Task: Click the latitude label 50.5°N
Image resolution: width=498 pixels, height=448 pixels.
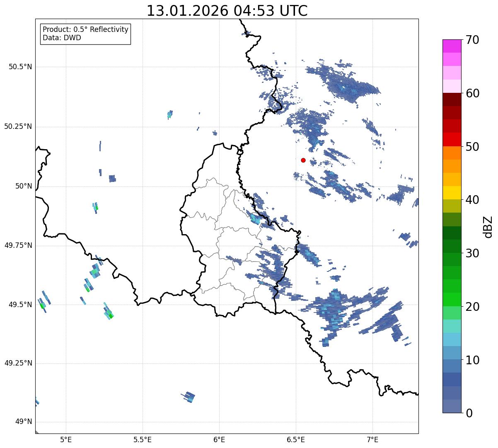Action: pyautogui.click(x=20, y=67)
